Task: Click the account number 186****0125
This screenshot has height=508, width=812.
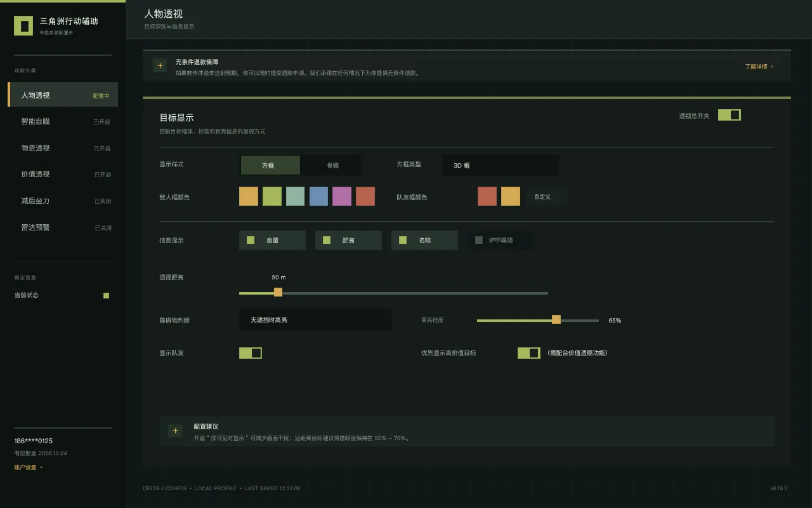Action: point(34,441)
